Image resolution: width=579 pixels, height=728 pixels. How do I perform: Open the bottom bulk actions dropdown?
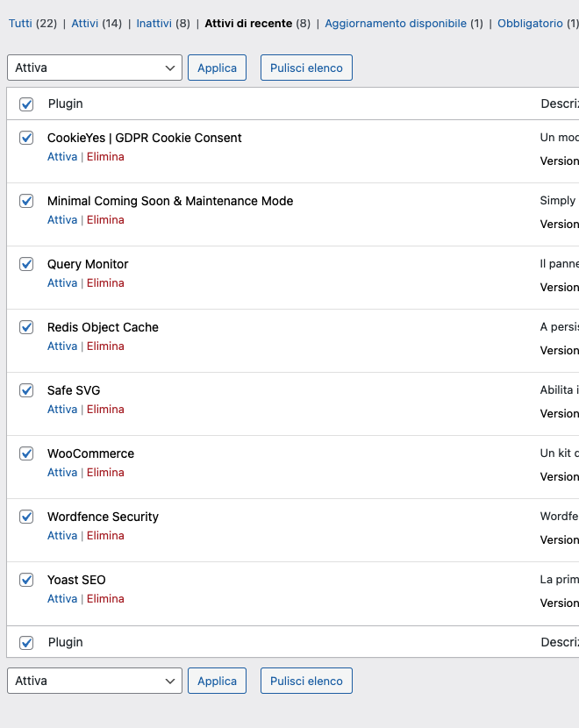(x=95, y=681)
